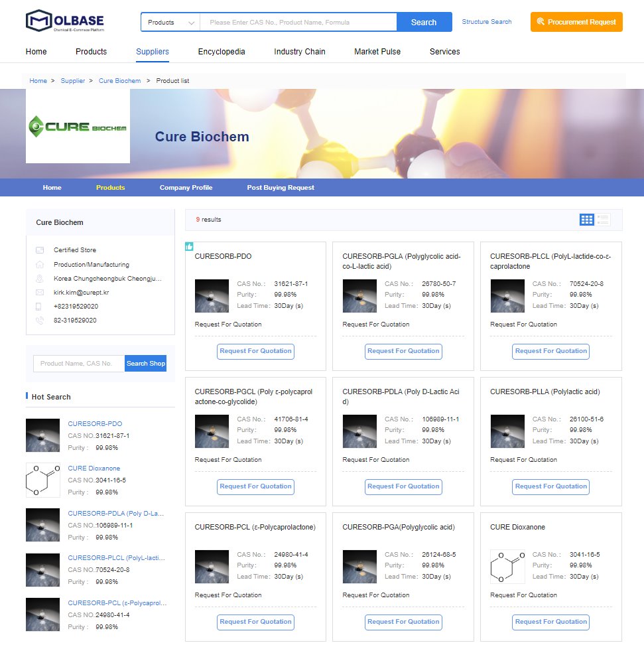This screenshot has width=644, height=649.
Task: Click the Cure Biochem company logo
Action: coord(78,126)
